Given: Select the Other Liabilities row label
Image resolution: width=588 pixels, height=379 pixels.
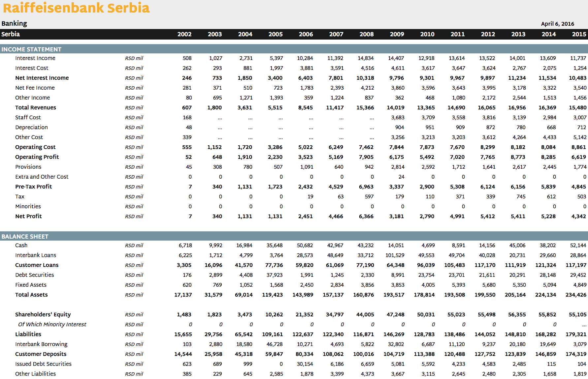Looking at the screenshot, I should point(35,374).
